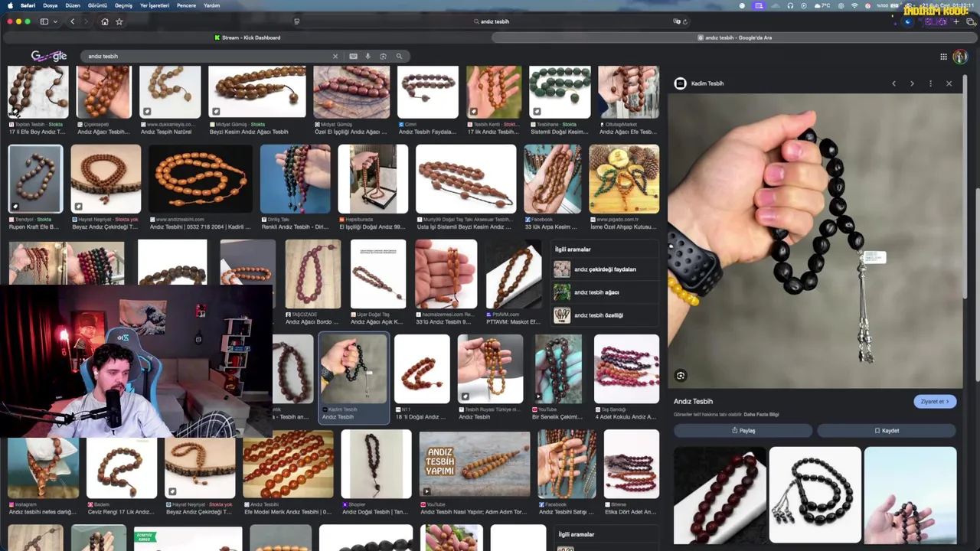Open the Görüntü menu
The image size is (980, 551).
(x=97, y=5)
